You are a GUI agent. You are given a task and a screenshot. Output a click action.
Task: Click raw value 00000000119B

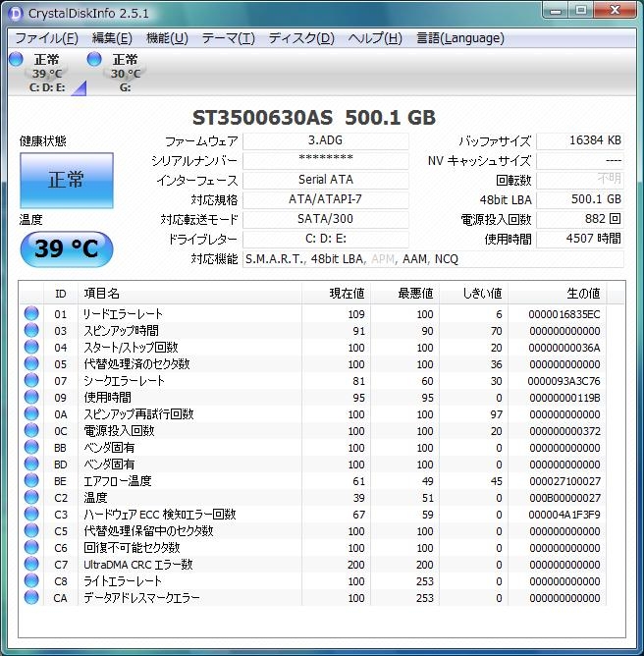(564, 398)
